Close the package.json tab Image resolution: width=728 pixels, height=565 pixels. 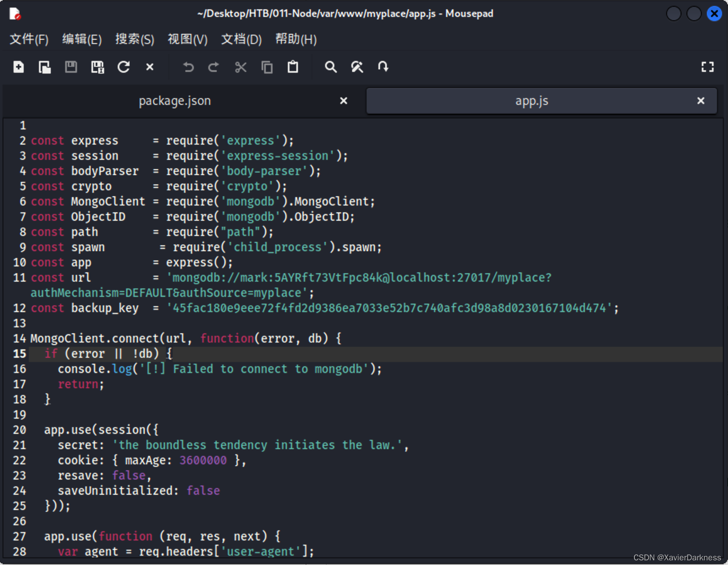coord(344,101)
